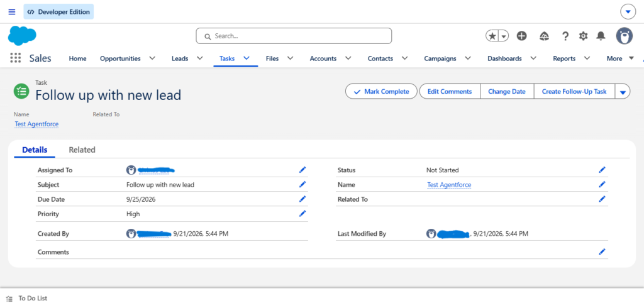The width and height of the screenshot is (644, 308).
Task: Expand the Leads tab chevron
Action: [200, 58]
